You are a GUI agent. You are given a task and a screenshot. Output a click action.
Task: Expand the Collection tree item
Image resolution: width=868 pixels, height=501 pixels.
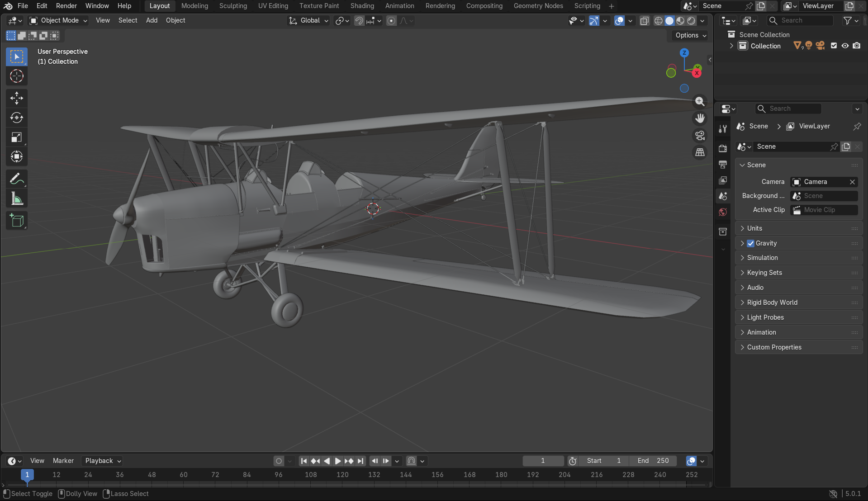731,46
